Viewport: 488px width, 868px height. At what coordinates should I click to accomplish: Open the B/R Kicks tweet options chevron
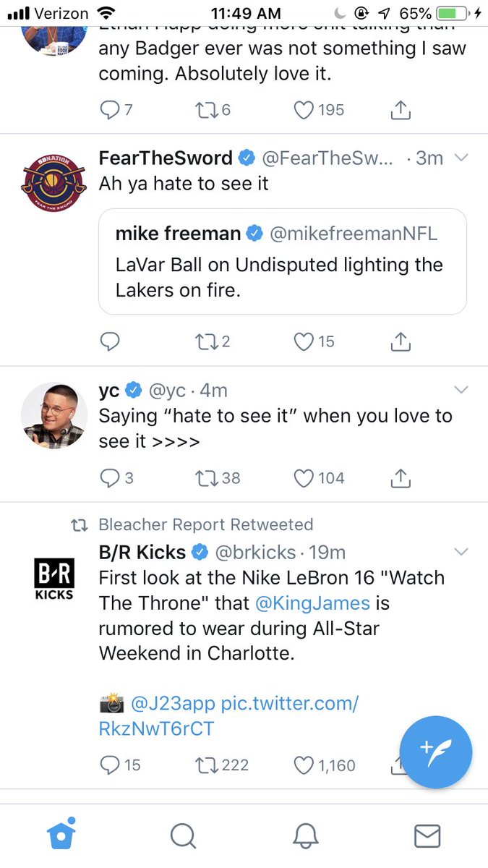tap(461, 553)
